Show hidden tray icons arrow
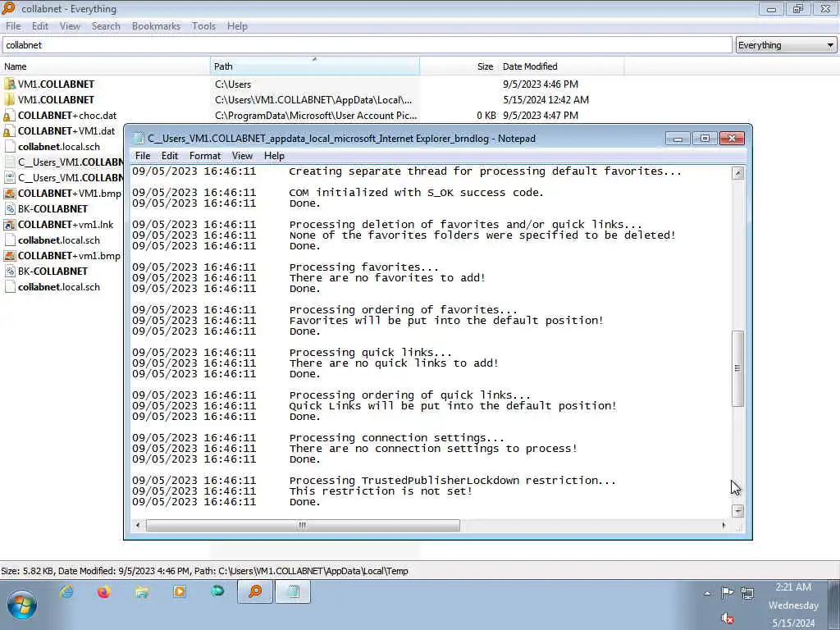The height and width of the screenshot is (630, 840). click(707, 593)
